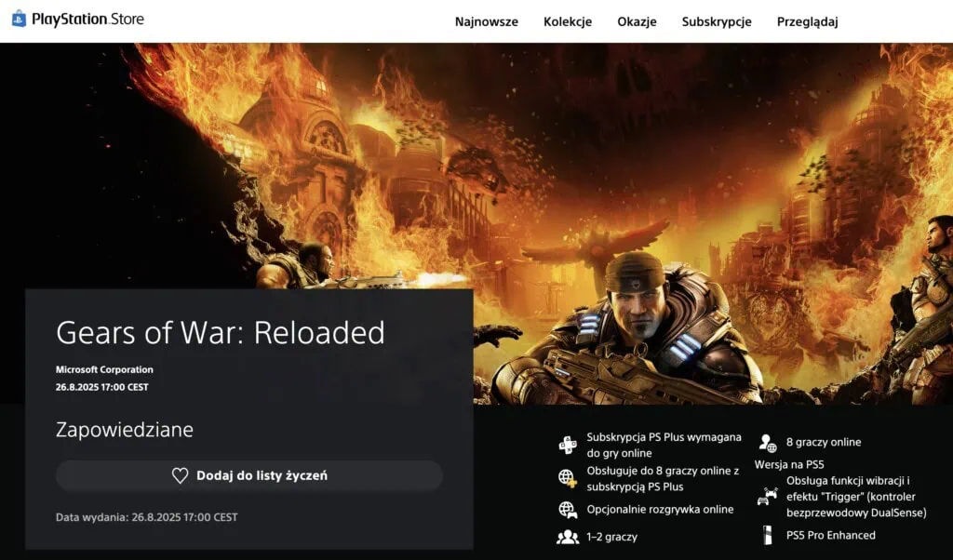Click the optional online play globe icon
The width and height of the screenshot is (953, 560).
click(568, 510)
